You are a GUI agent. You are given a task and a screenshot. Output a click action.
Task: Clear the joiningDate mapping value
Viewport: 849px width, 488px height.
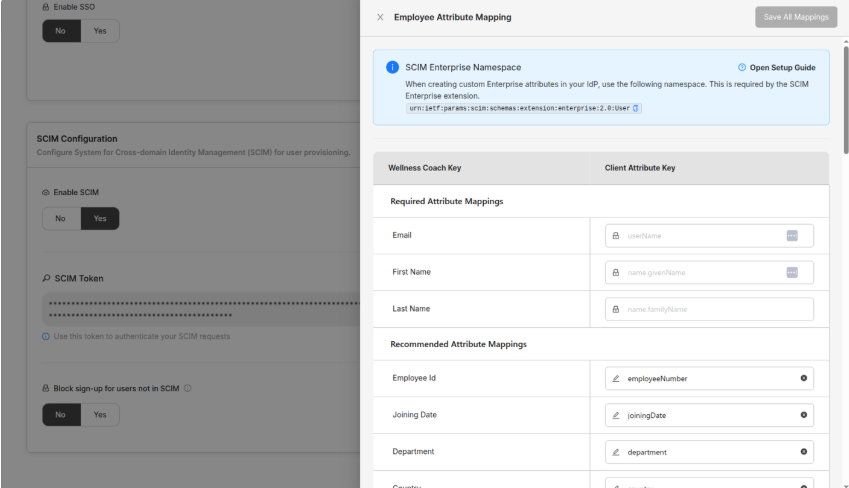click(x=803, y=415)
